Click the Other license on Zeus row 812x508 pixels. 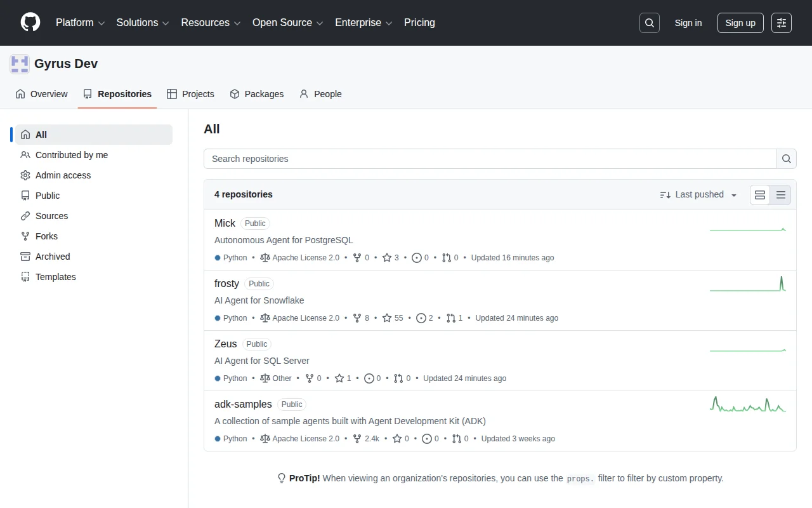coord(276,378)
